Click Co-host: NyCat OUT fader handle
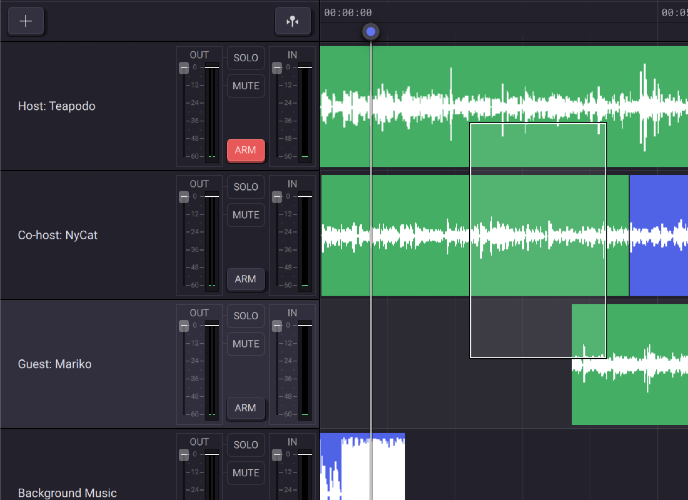Image resolution: width=688 pixels, height=500 pixels. point(184,197)
